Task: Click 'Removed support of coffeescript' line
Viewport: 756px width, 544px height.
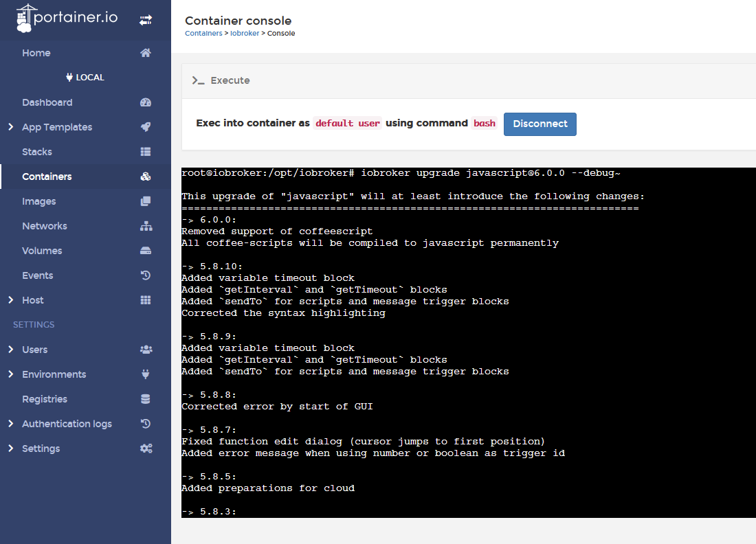Action: point(277,231)
